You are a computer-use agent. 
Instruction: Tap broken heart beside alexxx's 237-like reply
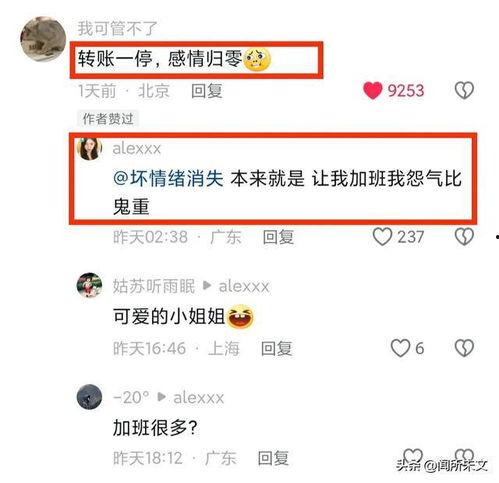tap(464, 237)
